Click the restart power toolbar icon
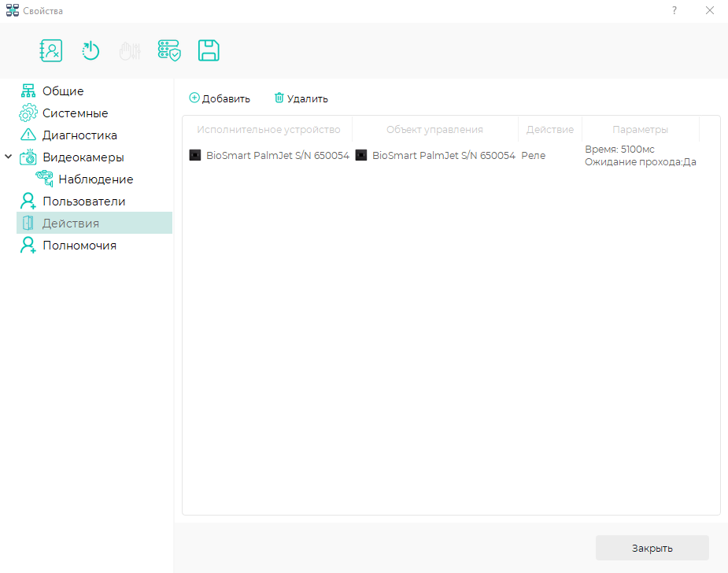This screenshot has height=573, width=728. pos(91,50)
